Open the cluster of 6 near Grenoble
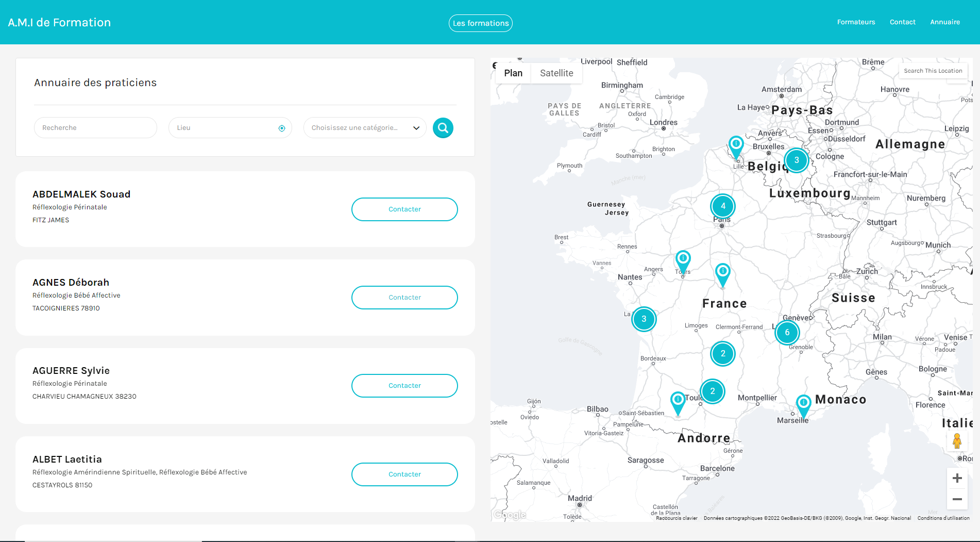980x542 pixels. [x=787, y=333]
